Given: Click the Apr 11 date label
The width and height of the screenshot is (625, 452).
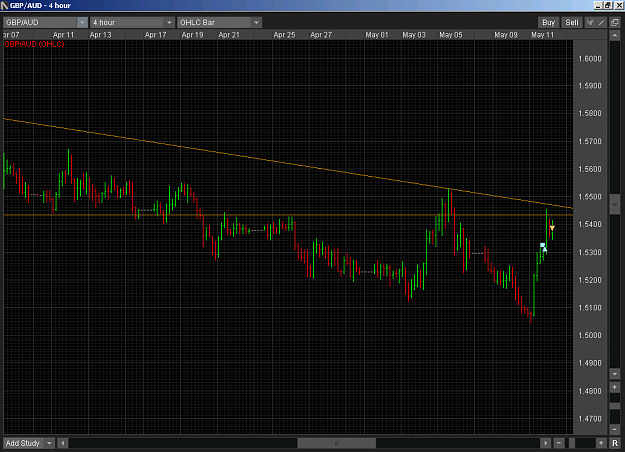Looking at the screenshot, I should (63, 35).
